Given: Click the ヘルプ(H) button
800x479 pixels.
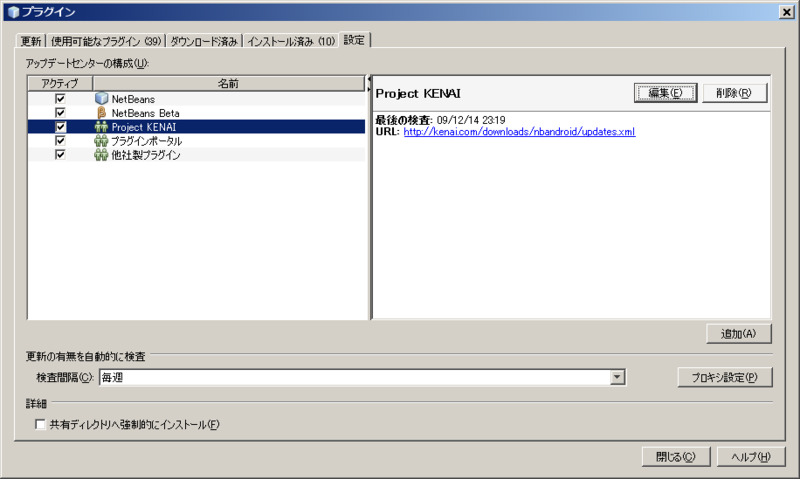Looking at the screenshot, I should pyautogui.click(x=751, y=457).
